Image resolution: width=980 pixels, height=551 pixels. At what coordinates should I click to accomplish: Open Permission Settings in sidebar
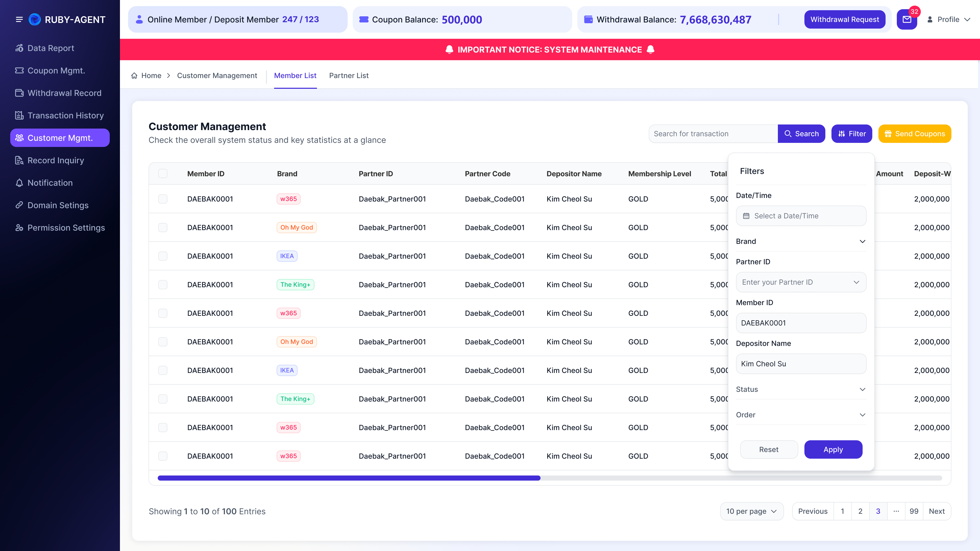60,228
